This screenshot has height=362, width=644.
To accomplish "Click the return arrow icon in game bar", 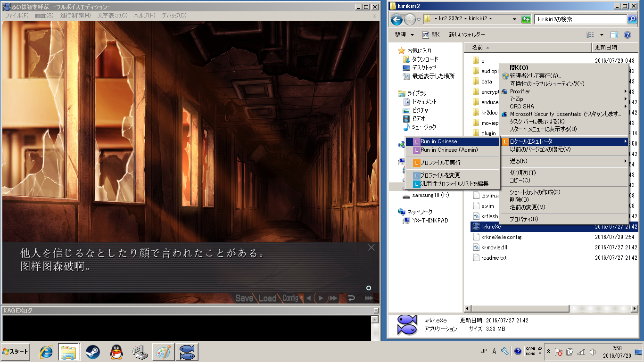I will point(351,298).
